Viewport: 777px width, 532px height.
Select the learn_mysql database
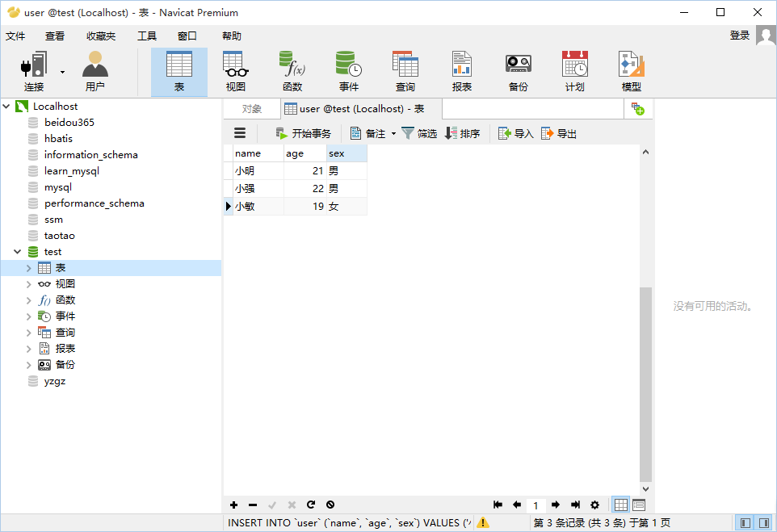72,171
